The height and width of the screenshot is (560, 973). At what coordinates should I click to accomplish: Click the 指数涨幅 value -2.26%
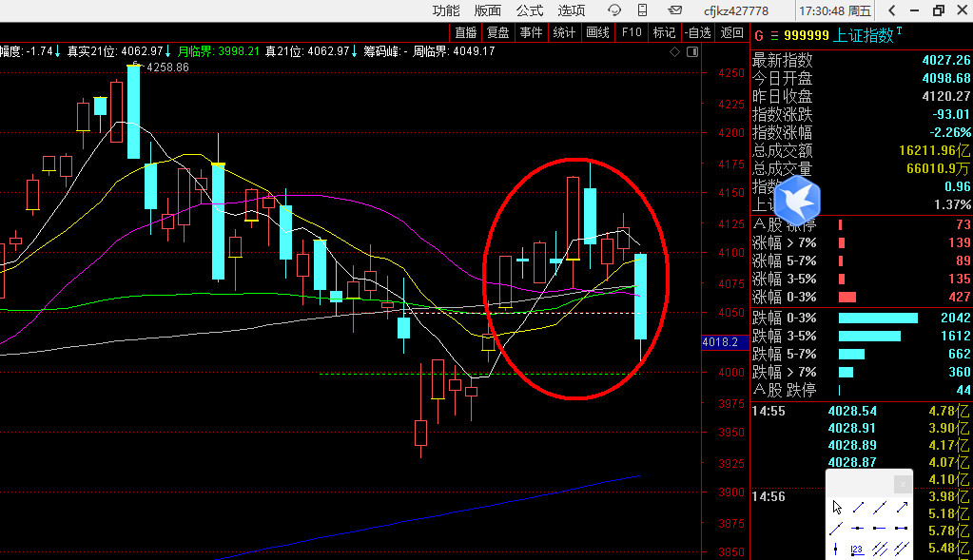tap(950, 132)
